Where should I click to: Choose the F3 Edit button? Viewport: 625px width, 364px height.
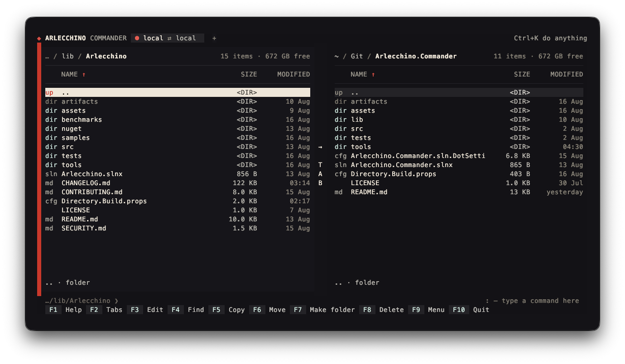point(145,310)
